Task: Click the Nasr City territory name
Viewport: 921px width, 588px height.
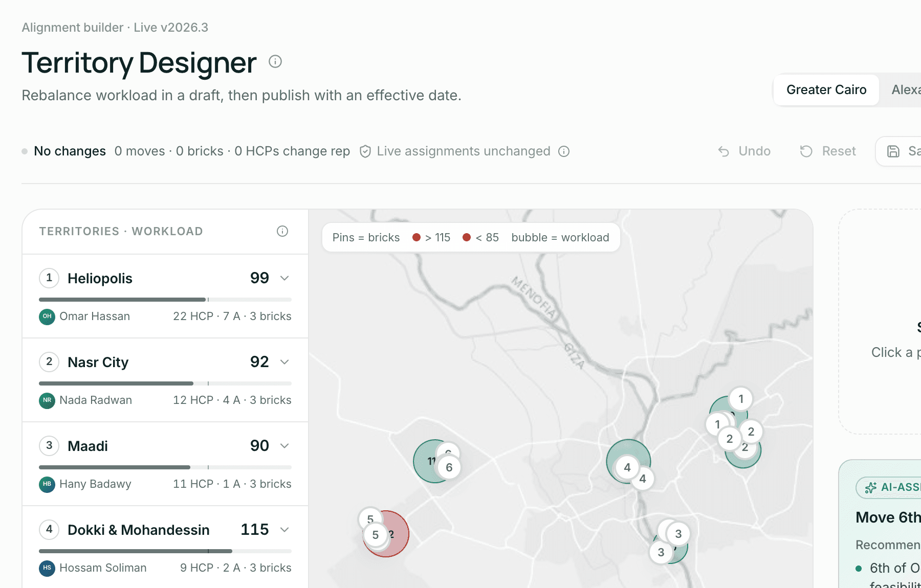Action: [x=98, y=362]
